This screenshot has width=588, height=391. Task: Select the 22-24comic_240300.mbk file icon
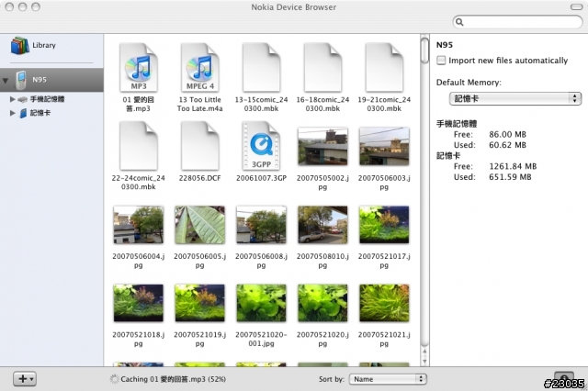pyautogui.click(x=139, y=145)
